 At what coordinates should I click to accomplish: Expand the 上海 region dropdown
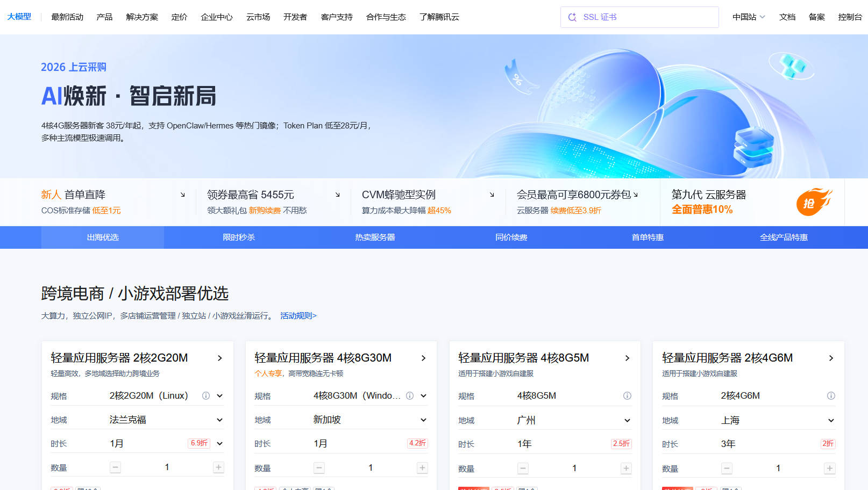point(831,421)
